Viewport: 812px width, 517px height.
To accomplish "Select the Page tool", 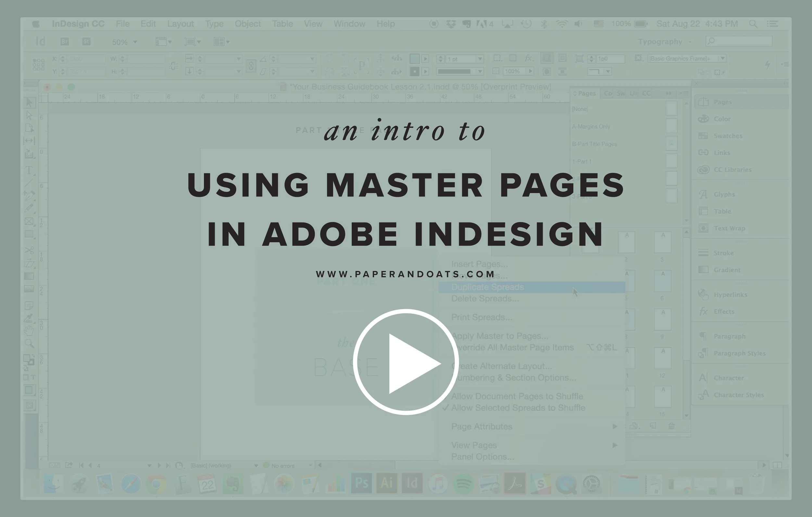I will pos(29,128).
